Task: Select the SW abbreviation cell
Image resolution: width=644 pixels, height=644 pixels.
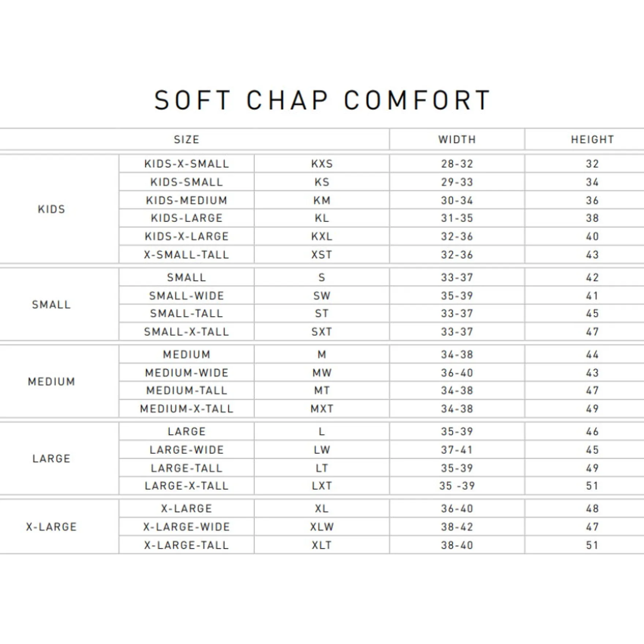Action: click(x=322, y=296)
